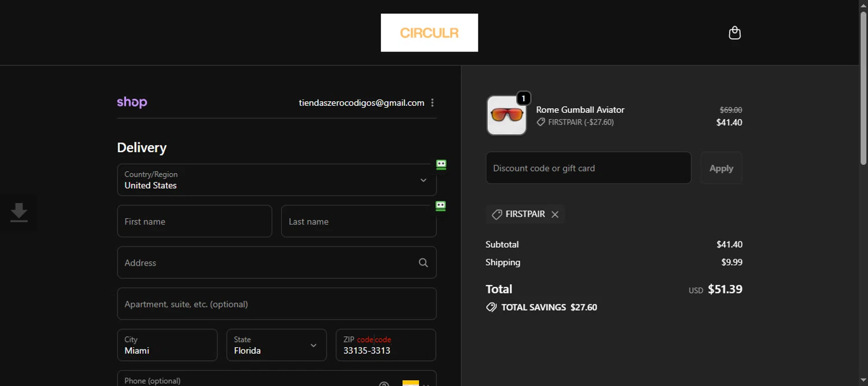Image resolution: width=868 pixels, height=386 pixels.
Task: Open the shopping bag cart icon
Action: pos(734,33)
